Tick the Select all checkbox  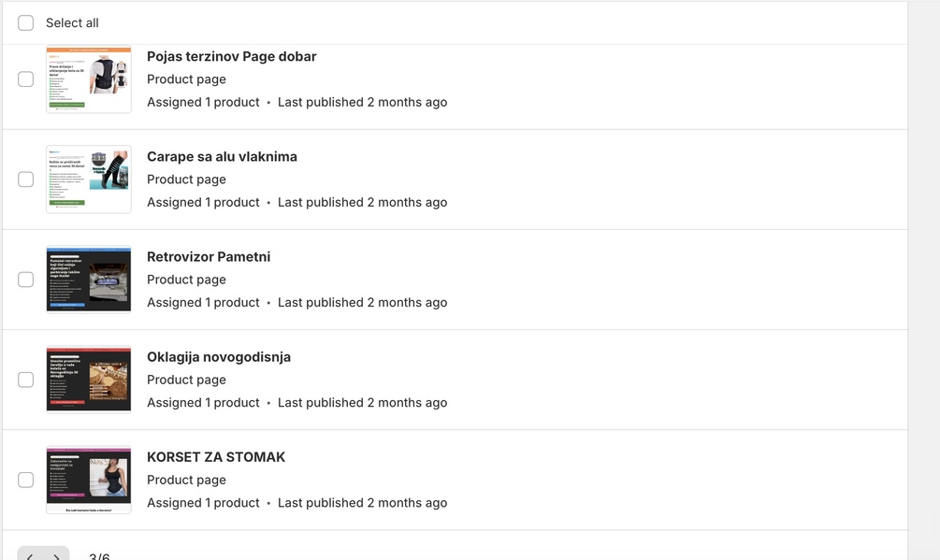[x=26, y=22]
